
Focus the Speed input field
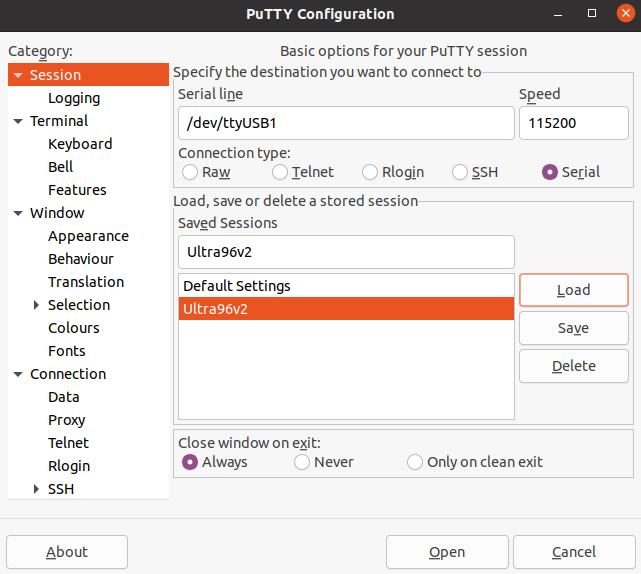coord(574,123)
